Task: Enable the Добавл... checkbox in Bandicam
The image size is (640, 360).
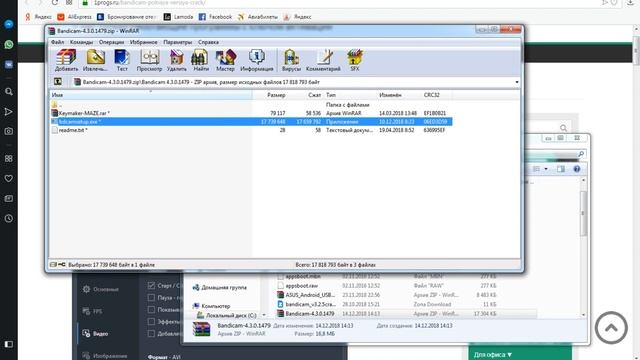Action: [151, 333]
